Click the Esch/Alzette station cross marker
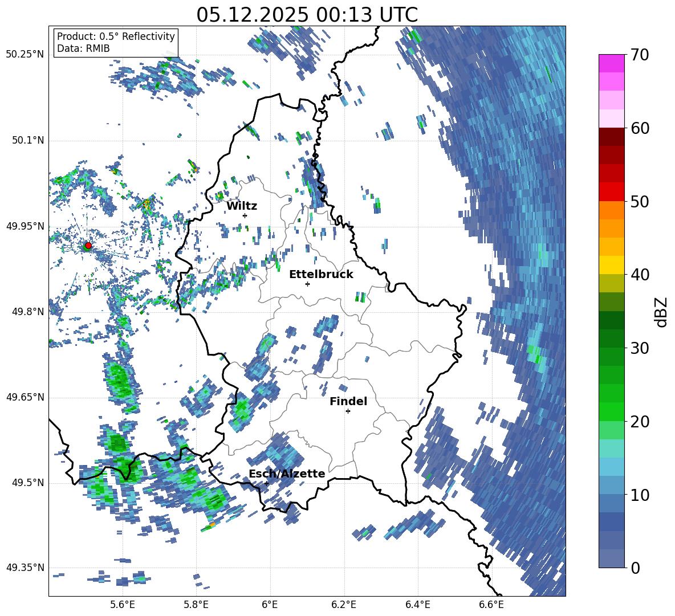Screen dimensions: 675x616 click(x=266, y=483)
